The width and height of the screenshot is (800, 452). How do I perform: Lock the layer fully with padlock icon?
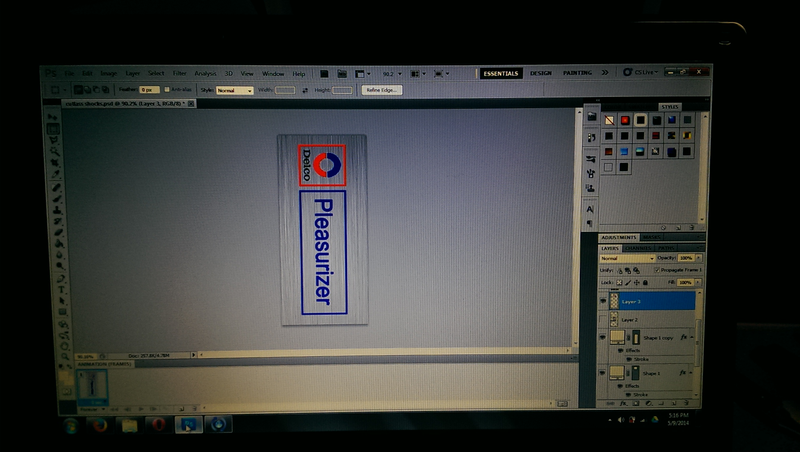[645, 282]
